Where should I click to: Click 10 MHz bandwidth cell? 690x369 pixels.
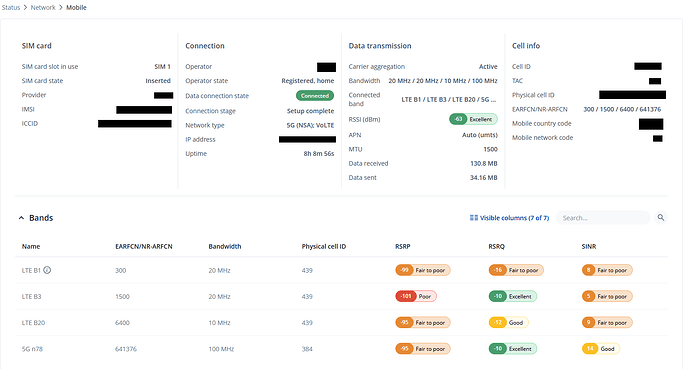coord(219,322)
